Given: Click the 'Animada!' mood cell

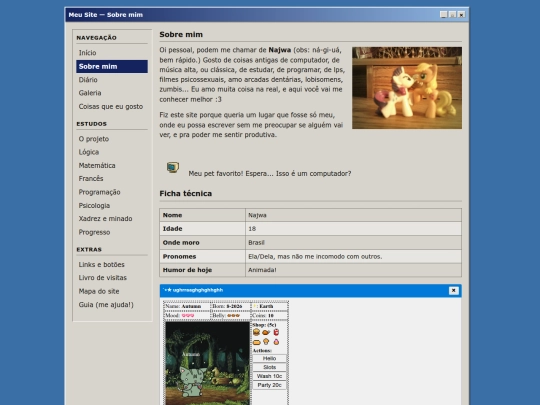Looking at the screenshot, I should (x=353, y=270).
